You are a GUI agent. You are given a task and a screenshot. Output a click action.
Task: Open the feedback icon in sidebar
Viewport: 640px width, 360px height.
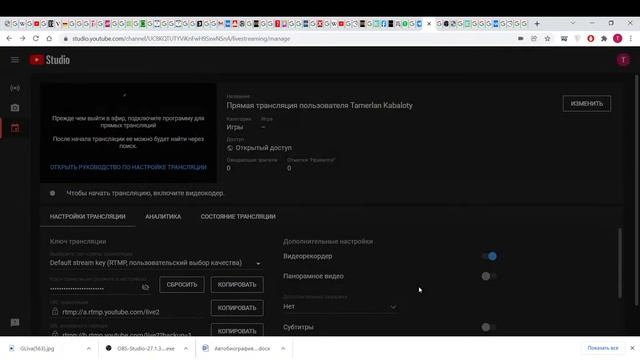(15, 323)
